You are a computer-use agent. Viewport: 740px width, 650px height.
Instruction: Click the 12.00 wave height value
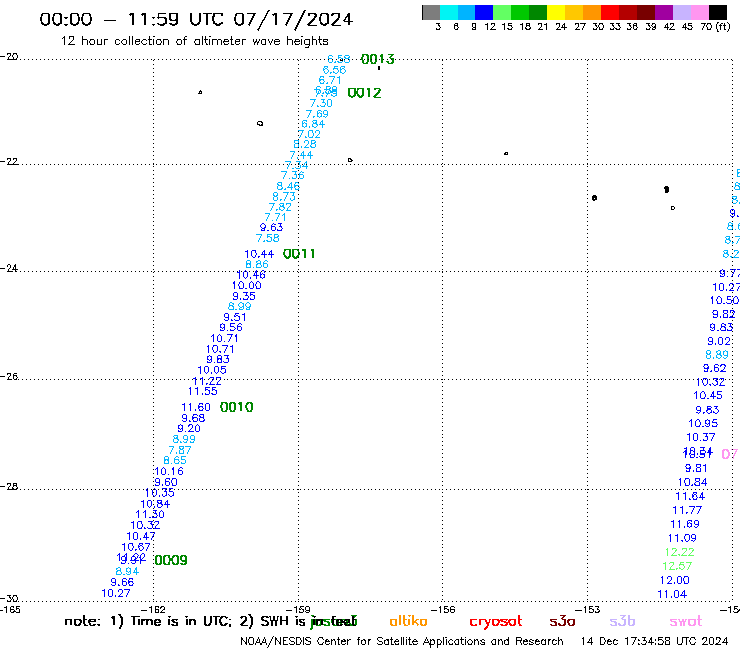[674, 581]
